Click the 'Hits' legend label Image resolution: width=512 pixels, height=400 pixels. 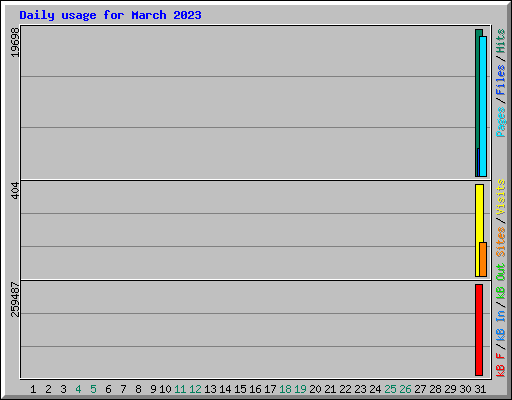click(501, 41)
